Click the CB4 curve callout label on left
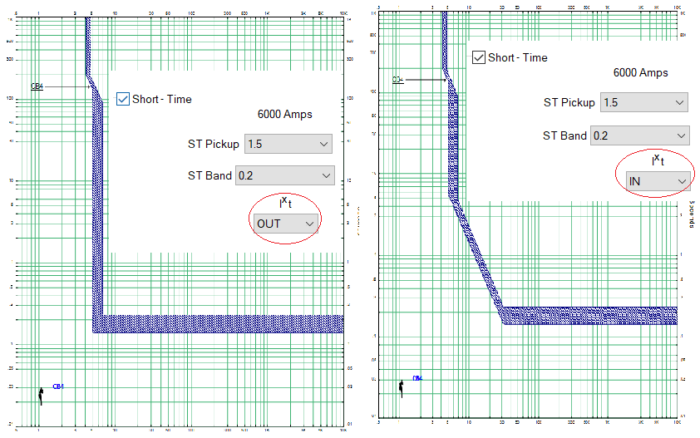 [37, 86]
